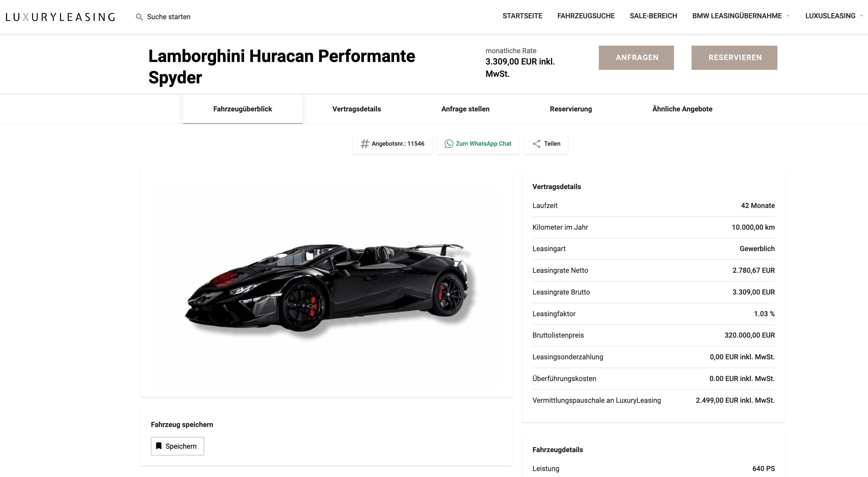868x477 pixels.
Task: Click the Speichern button
Action: [x=177, y=446]
